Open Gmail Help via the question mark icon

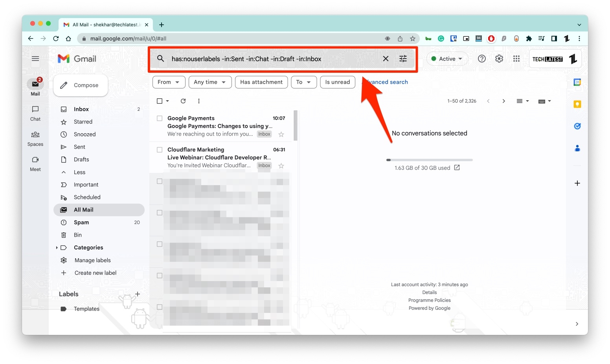click(x=481, y=58)
